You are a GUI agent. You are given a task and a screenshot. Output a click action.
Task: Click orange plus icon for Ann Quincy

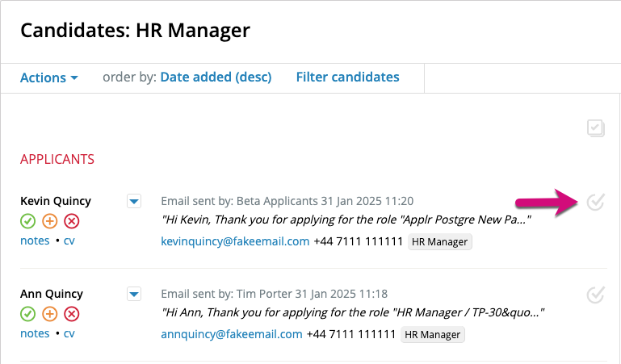pos(50,314)
